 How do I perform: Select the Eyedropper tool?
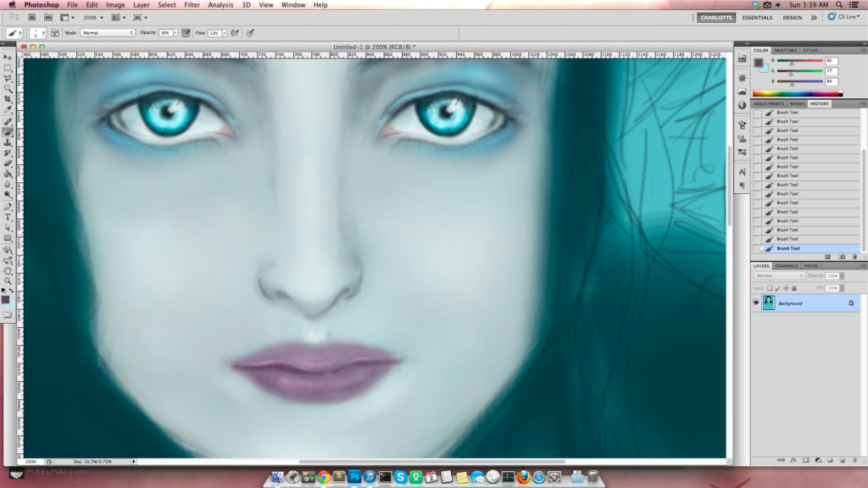pos(8,110)
